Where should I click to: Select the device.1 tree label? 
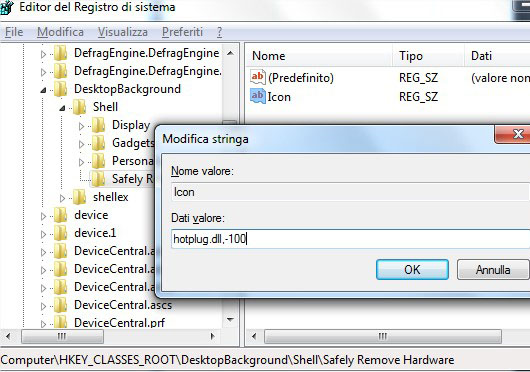point(95,233)
